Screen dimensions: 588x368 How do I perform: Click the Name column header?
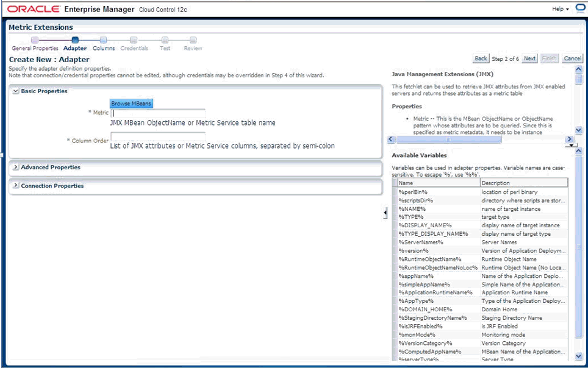(x=439, y=183)
